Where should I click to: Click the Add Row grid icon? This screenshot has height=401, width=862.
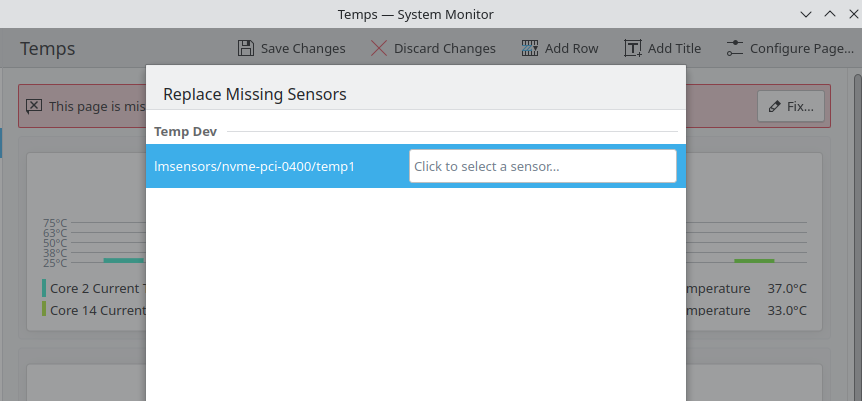[x=531, y=48]
